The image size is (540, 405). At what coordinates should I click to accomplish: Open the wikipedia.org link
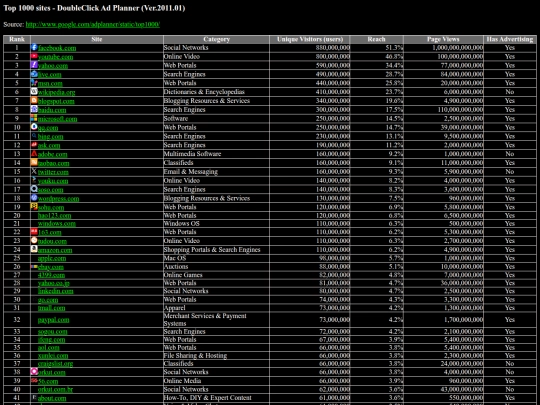[x=56, y=92]
